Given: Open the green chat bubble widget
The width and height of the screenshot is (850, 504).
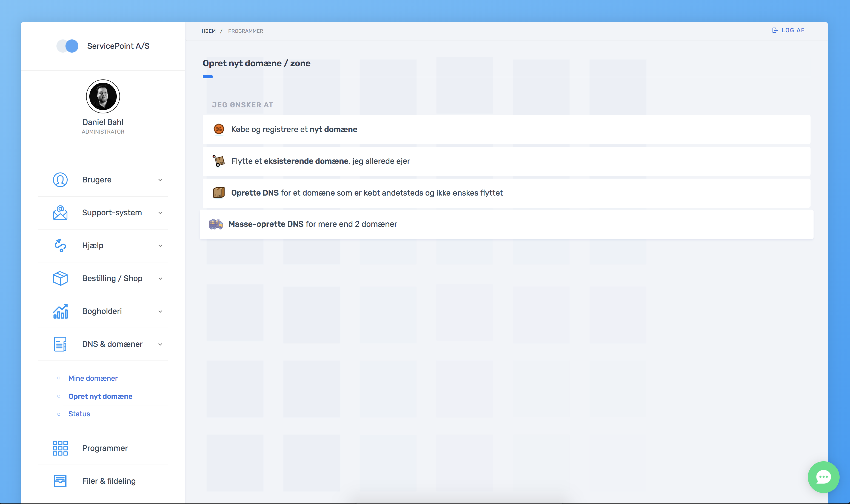Looking at the screenshot, I should [x=823, y=477].
